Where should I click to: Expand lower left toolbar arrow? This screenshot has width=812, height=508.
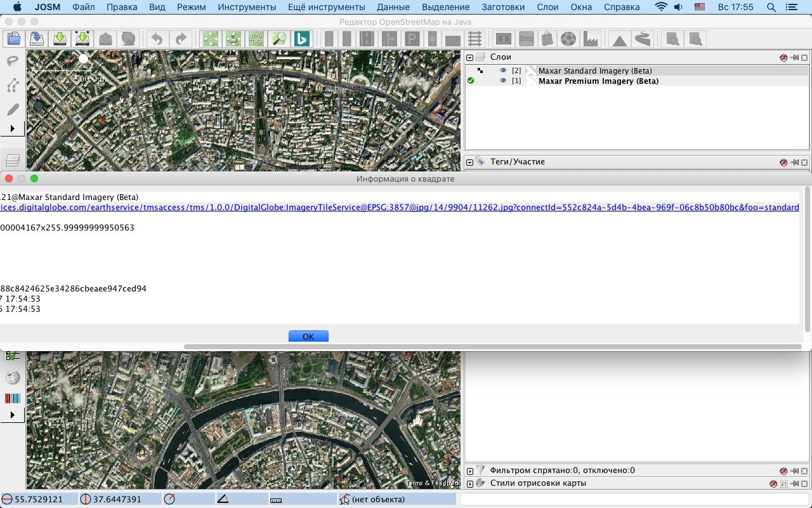(x=13, y=415)
